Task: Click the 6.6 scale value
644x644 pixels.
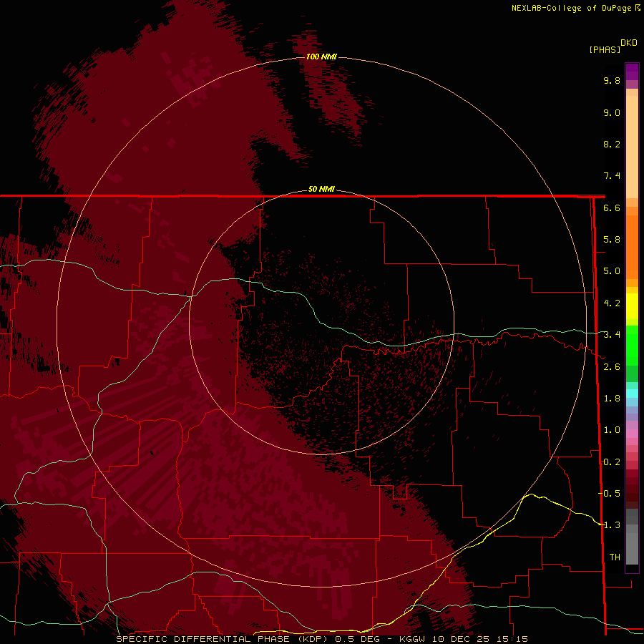Action: [612, 208]
